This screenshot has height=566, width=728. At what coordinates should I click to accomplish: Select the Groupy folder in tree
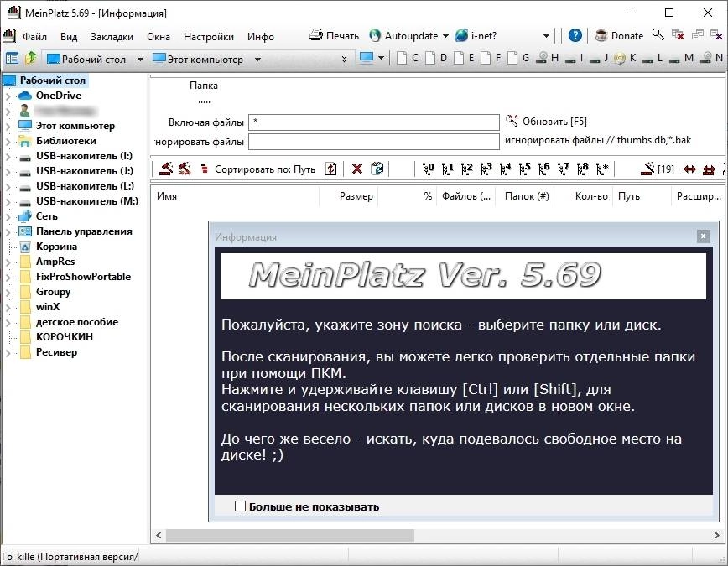54,292
